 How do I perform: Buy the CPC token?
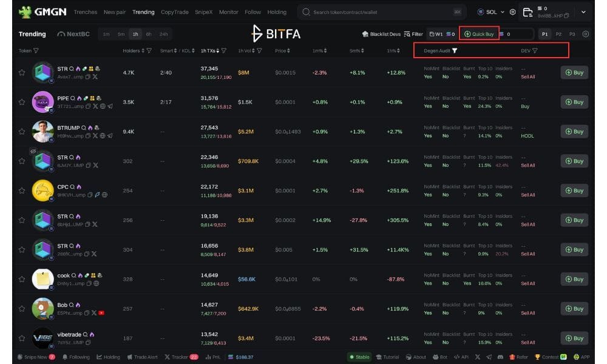pos(574,190)
